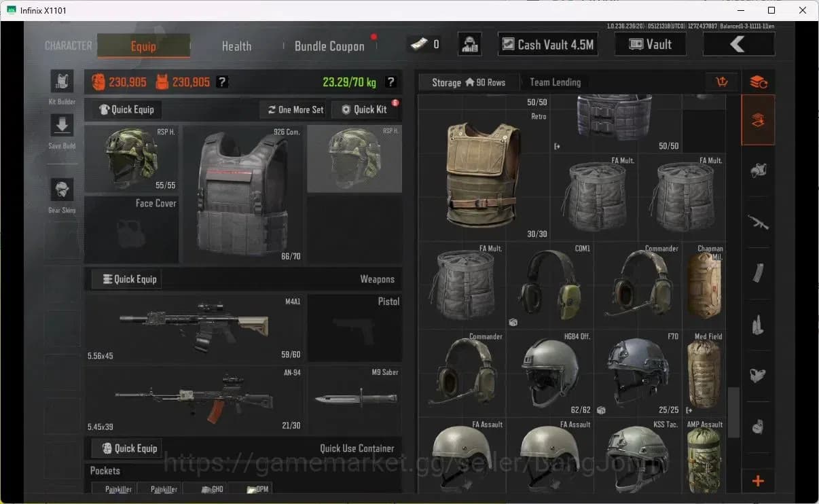Filter storage by magazines category
Screen dimensions: 819x504
(758, 273)
